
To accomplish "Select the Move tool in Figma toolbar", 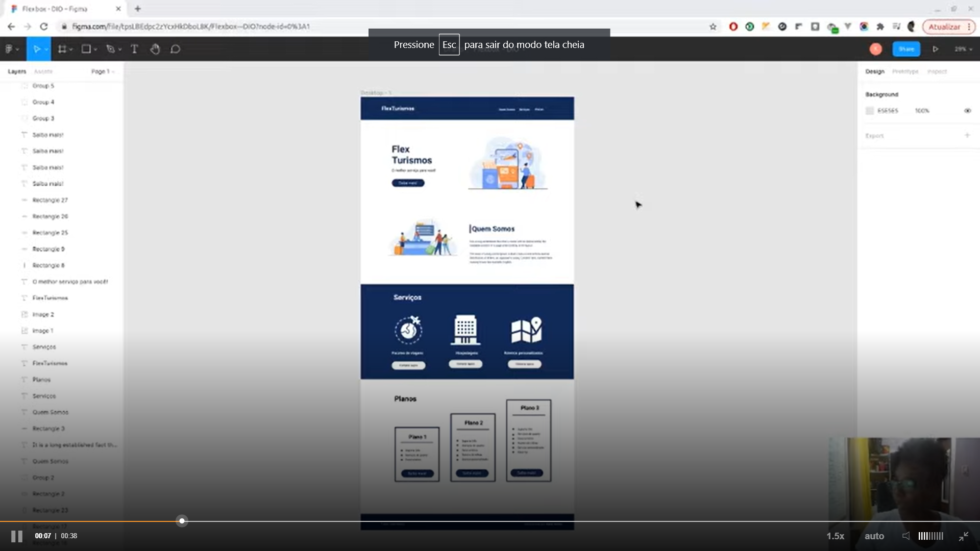I will coord(37,49).
